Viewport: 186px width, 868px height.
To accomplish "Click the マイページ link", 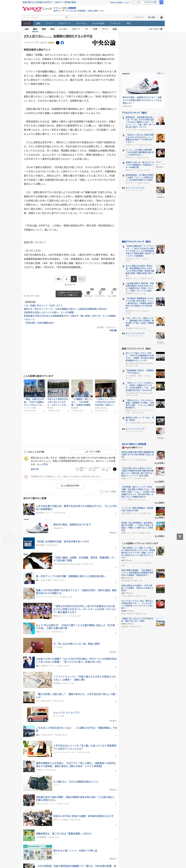I will tap(139, 17).
